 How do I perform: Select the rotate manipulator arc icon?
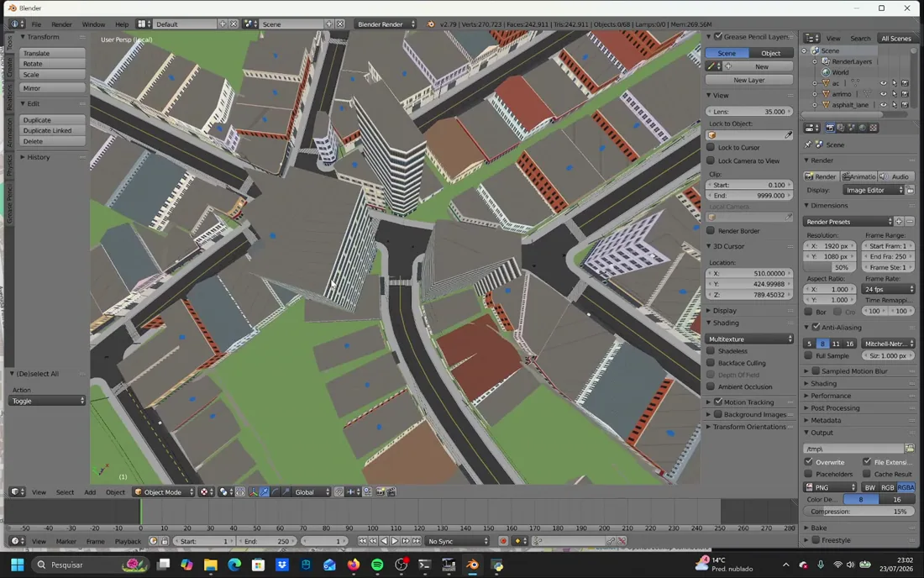[276, 492]
